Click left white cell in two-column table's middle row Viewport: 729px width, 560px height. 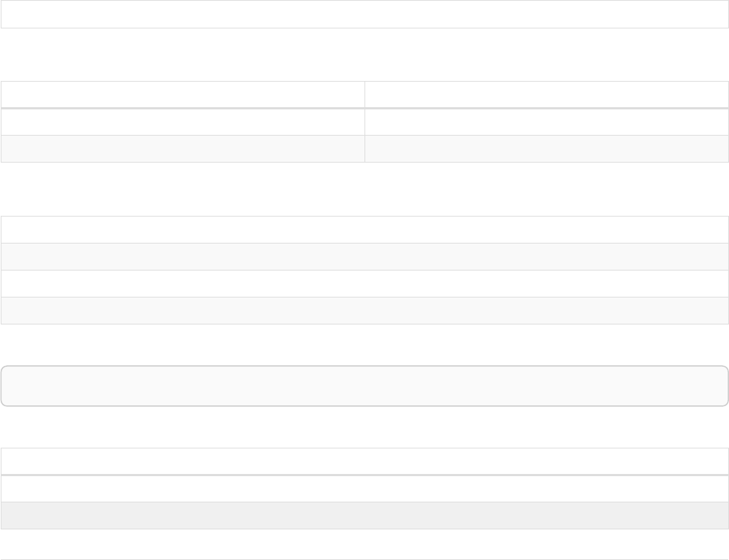coord(182,122)
